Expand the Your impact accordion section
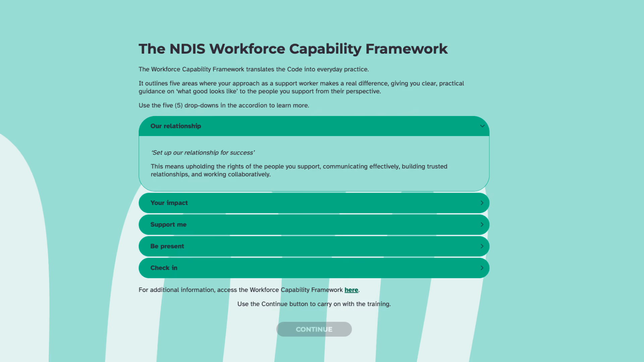The image size is (644, 362). [314, 203]
